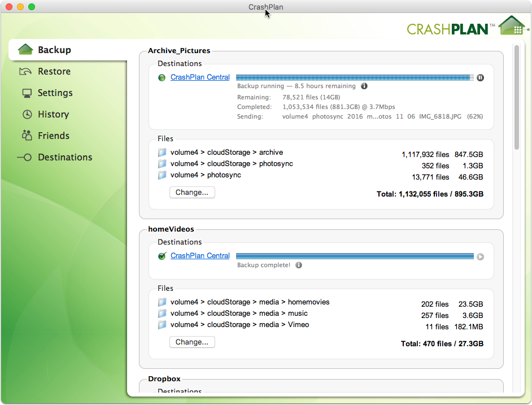The height and width of the screenshot is (405, 532).
Task: Click 'Total: 470 files / 27.3GB' text
Action: pyautogui.click(x=442, y=344)
